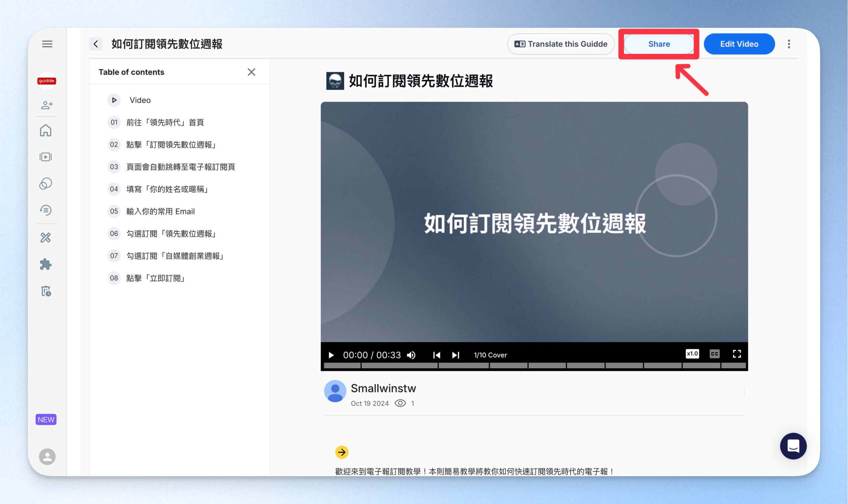Screen dimensions: 848x504
Task: Open the three-dot more options menu
Action: click(789, 44)
